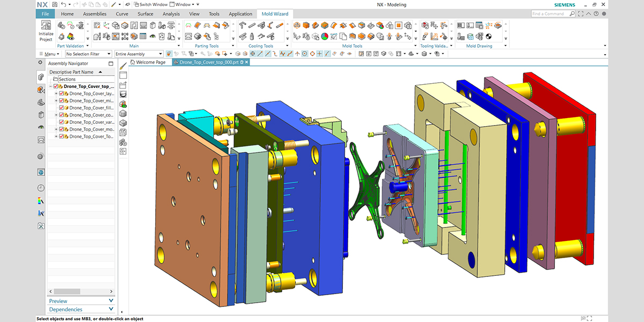
Task: Click the Undo arrow icon
Action: [x=63, y=5]
